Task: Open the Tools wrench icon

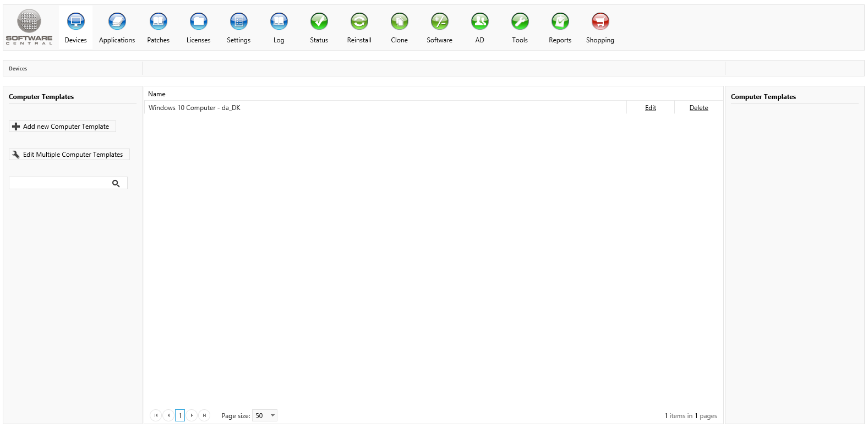Action: pyautogui.click(x=520, y=22)
